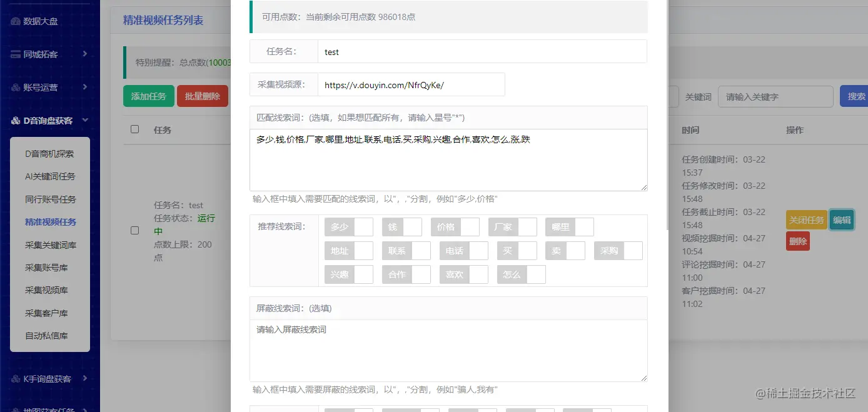Toggle the 怎么 recommended keyword switch
868x412 pixels.
[522, 274]
